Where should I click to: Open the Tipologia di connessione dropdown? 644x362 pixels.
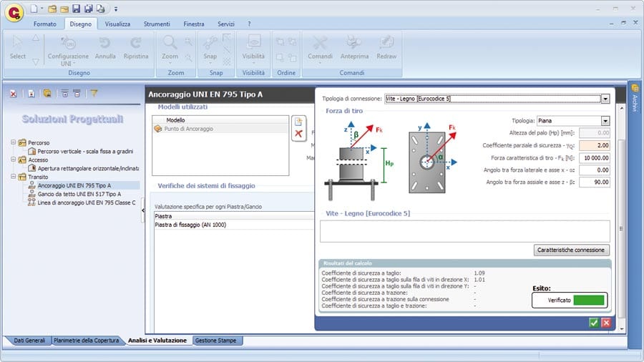click(x=605, y=99)
